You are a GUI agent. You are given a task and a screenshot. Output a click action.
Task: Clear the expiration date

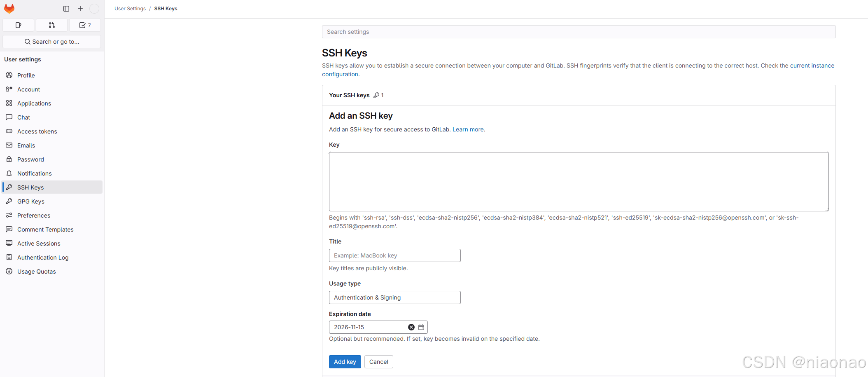(x=411, y=327)
